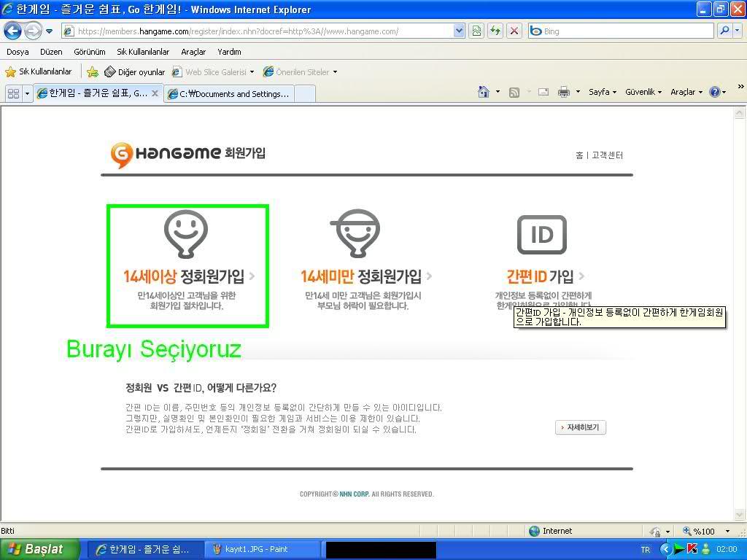
Task: Open the Diğer oyunlar favorites link
Action: 134,72
